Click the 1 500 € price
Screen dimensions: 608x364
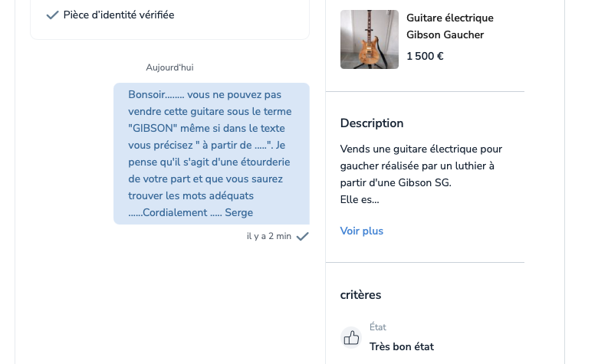click(x=425, y=56)
